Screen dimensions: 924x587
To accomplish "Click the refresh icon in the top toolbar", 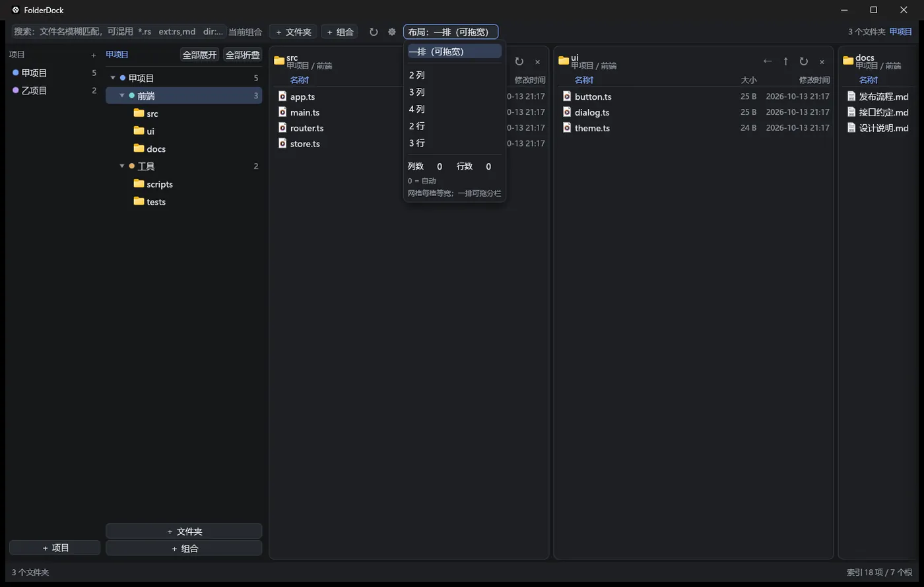I will 374,32.
